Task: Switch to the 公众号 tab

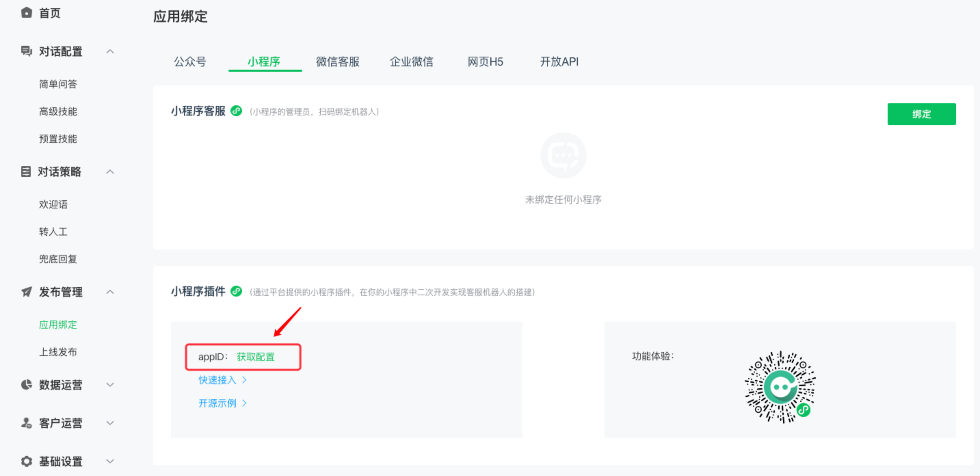Action: [x=190, y=62]
